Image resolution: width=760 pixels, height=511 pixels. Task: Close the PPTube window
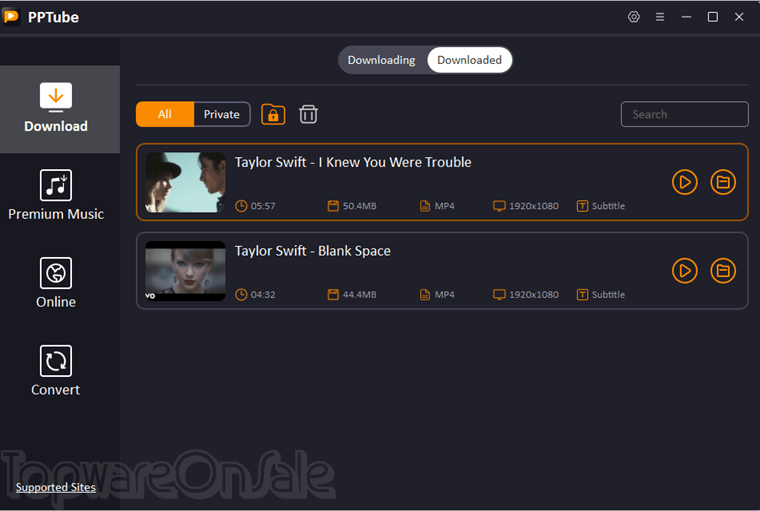point(739,17)
